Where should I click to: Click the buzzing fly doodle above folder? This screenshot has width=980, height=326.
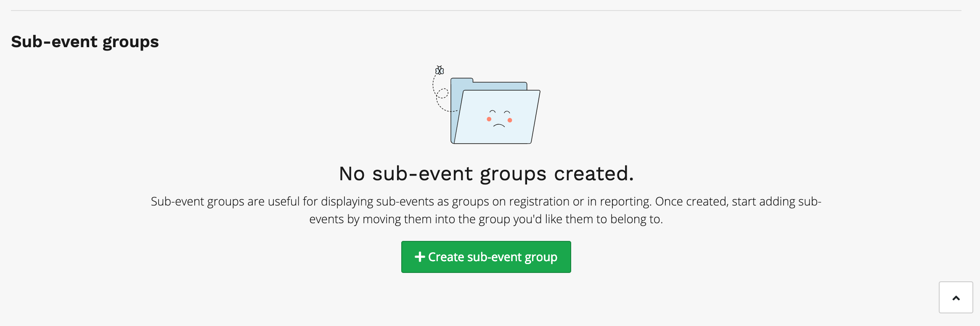[440, 70]
